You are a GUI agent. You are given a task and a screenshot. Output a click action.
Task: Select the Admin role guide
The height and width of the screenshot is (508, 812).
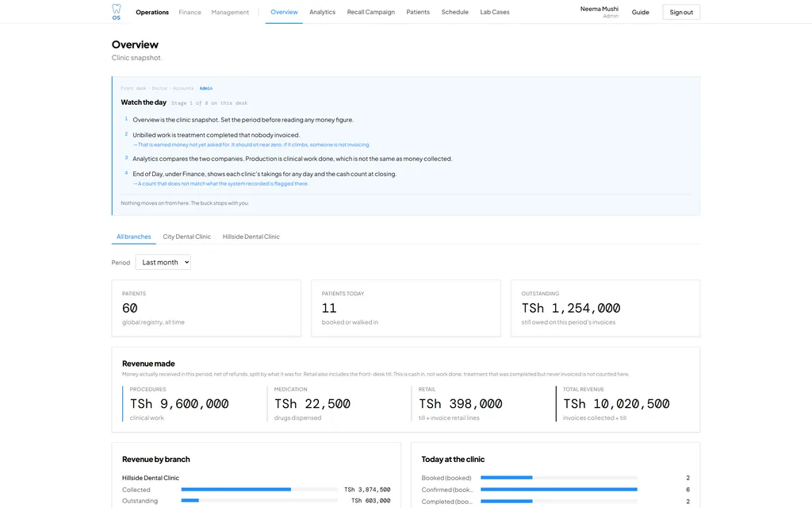(x=206, y=88)
